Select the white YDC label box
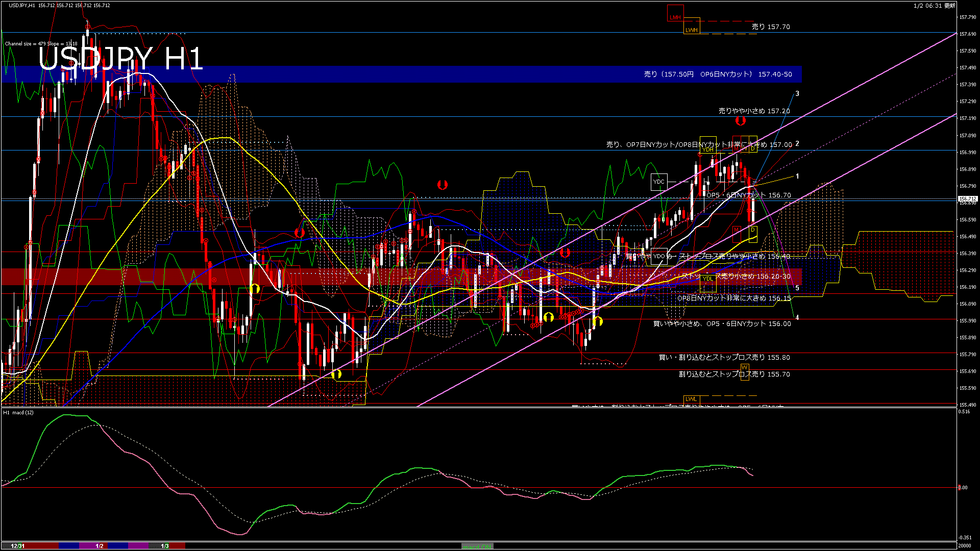980x551 pixels. click(x=658, y=182)
